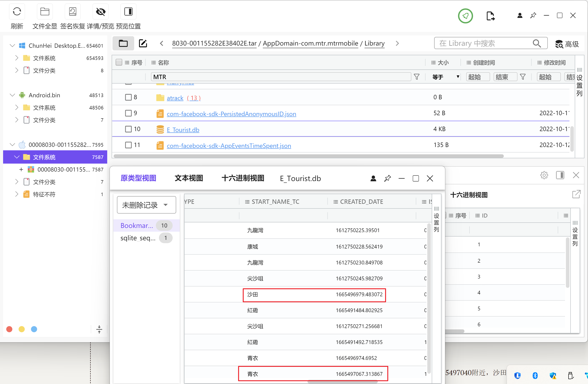Close the hex preview panel

click(576, 175)
